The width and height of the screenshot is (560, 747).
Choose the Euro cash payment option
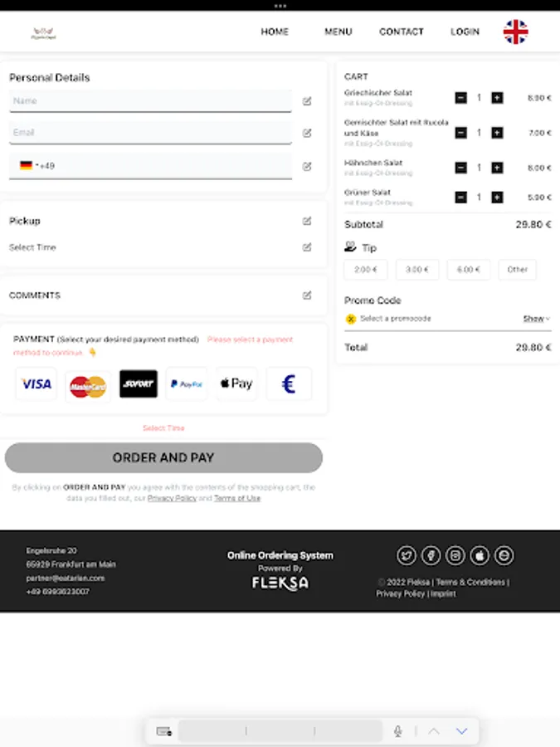click(289, 384)
